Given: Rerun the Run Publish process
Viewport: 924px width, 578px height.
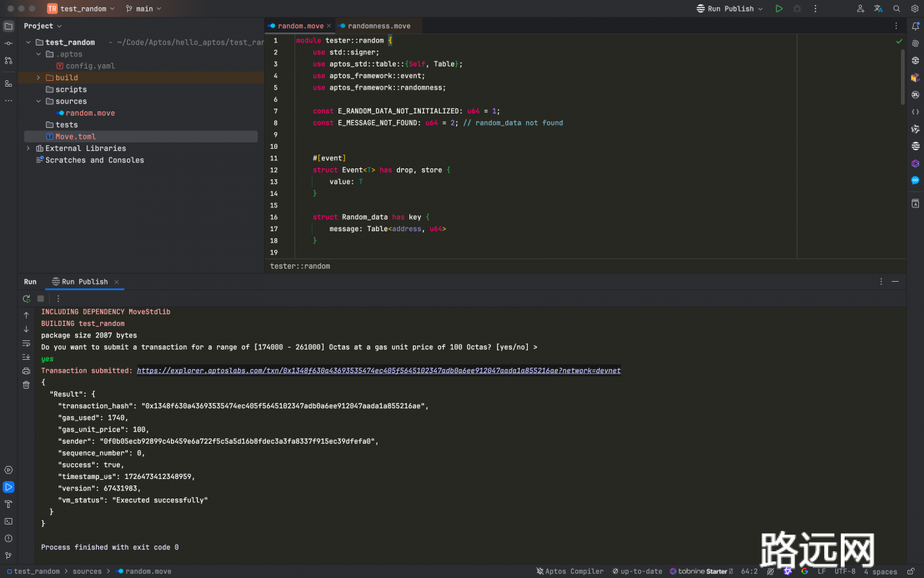Looking at the screenshot, I should tap(27, 298).
